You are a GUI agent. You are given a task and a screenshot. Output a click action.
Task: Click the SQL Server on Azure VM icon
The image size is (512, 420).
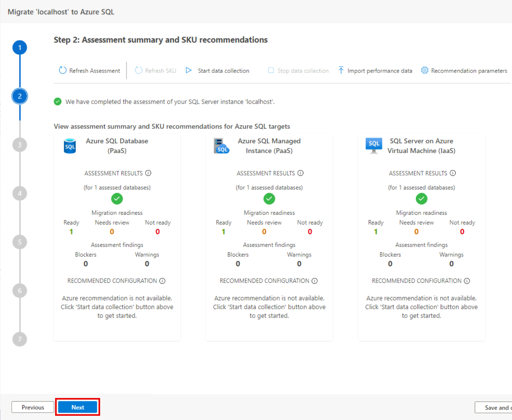click(374, 145)
